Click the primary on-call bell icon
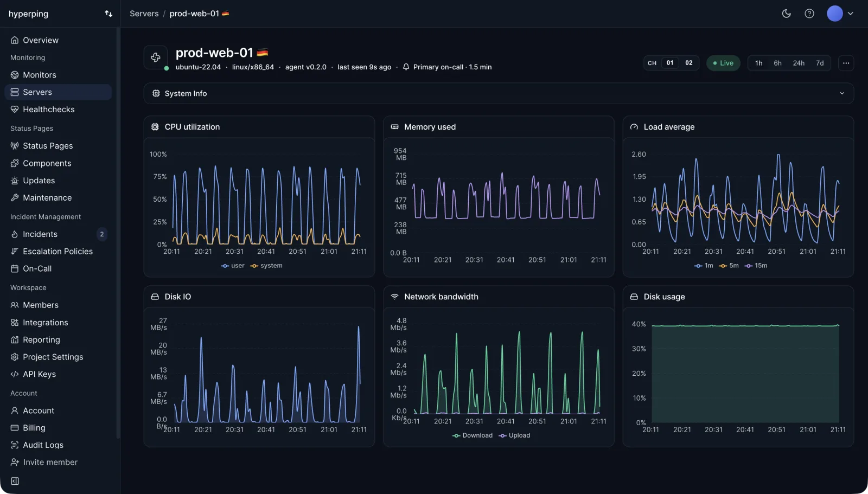 406,67
